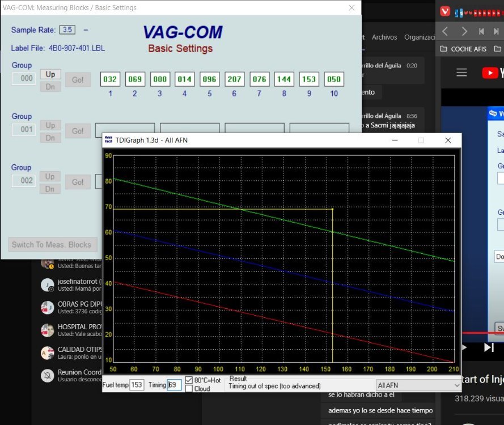The width and height of the screenshot is (504, 425).
Task: Click the Go! button for Group 001
Action: click(x=78, y=131)
